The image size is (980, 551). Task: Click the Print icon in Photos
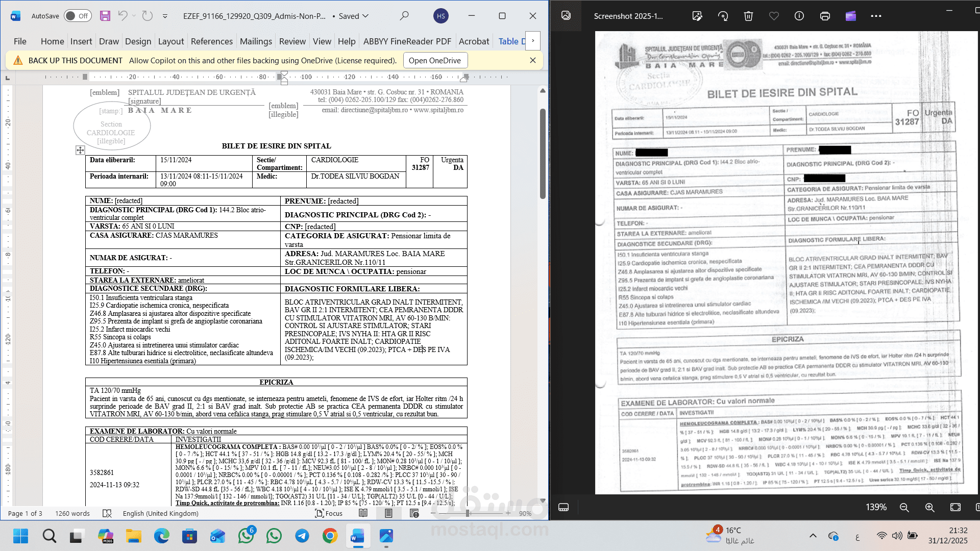pos(825,16)
